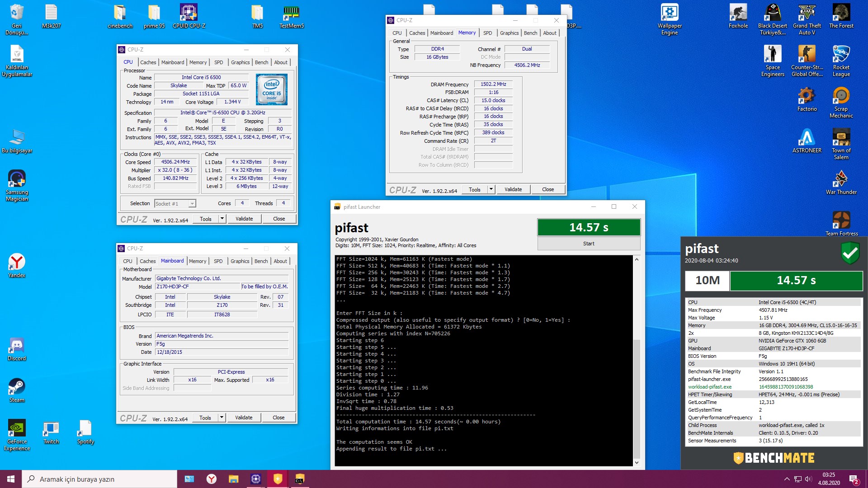Viewport: 868px width, 488px height.
Task: Expand Tools dropdown arrow in CPU-Z Memory window
Action: 491,189
